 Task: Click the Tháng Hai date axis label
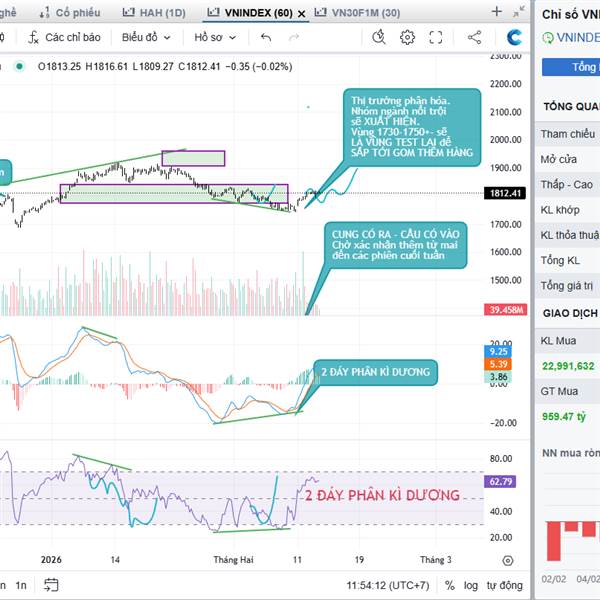click(x=233, y=560)
